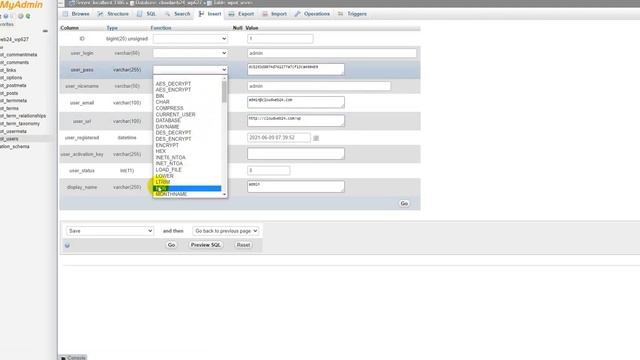Click the user_pass value textarea

click(296, 69)
